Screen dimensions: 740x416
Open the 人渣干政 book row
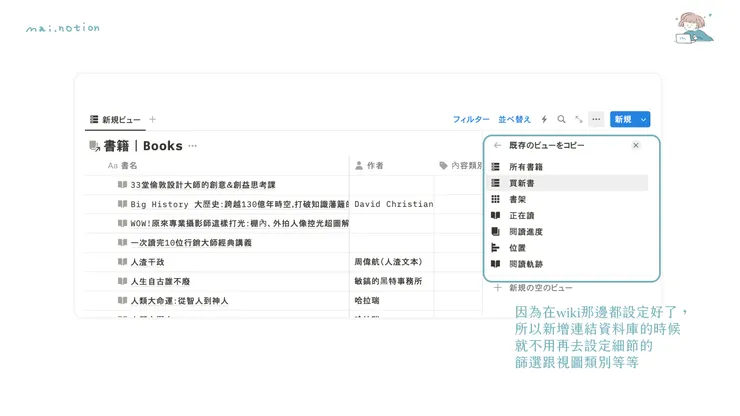[147, 262]
